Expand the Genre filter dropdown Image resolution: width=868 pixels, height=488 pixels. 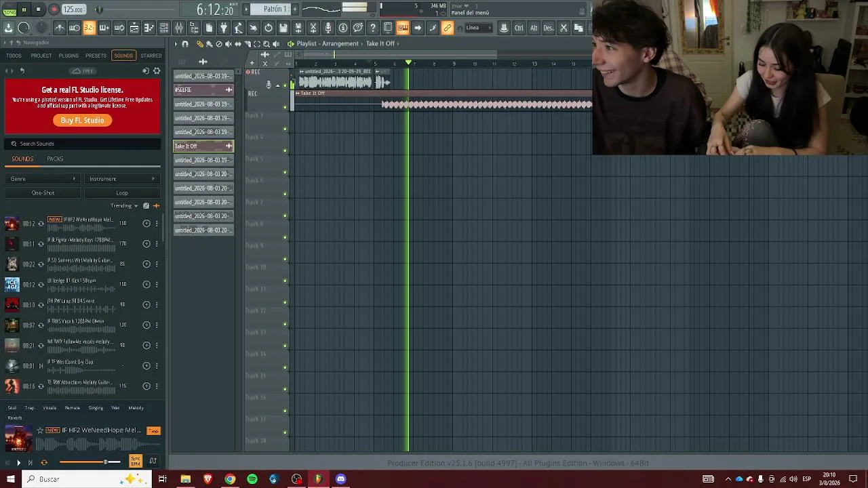coord(43,179)
